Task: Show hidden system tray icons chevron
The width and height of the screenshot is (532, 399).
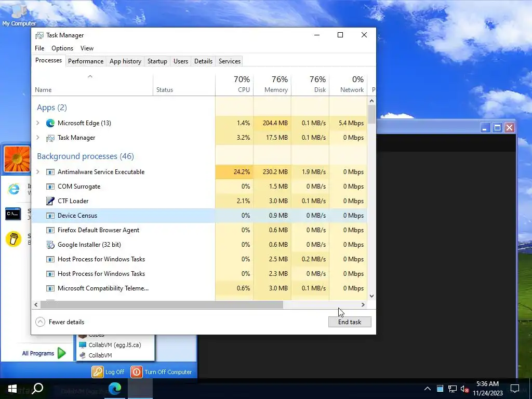Action: point(428,389)
